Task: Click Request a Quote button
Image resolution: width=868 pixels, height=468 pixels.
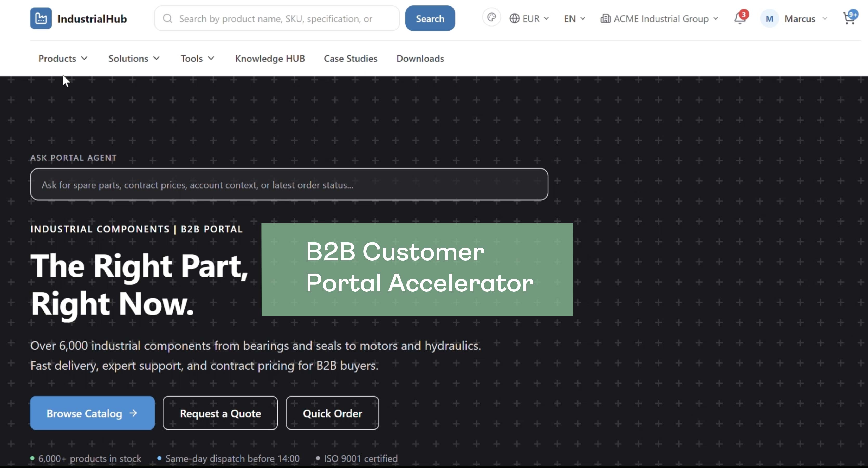Action: point(220,413)
